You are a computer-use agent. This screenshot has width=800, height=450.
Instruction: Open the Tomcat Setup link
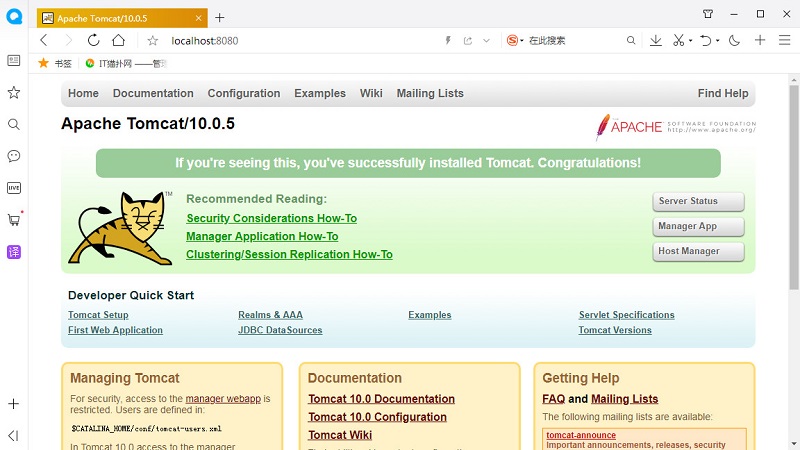point(98,315)
